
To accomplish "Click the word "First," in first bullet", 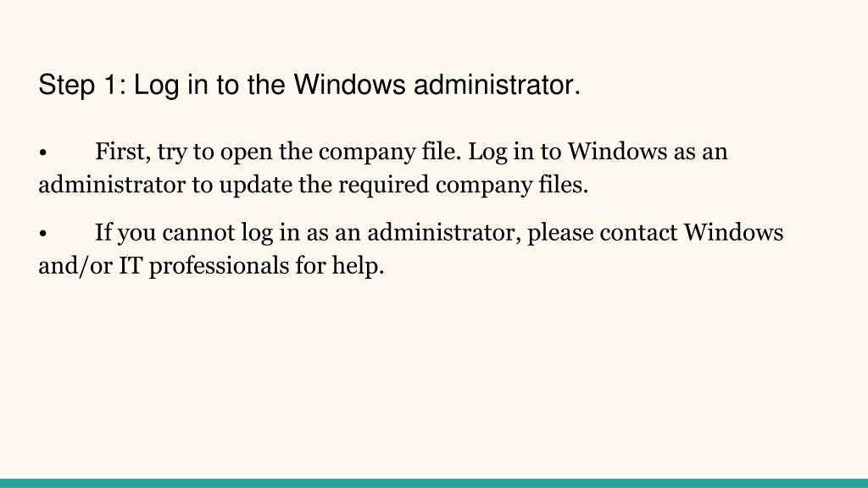I will tap(123, 152).
